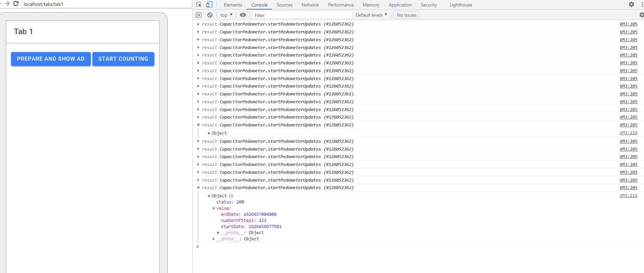
Task: Open the Default levels dropdown
Action: pos(371,15)
